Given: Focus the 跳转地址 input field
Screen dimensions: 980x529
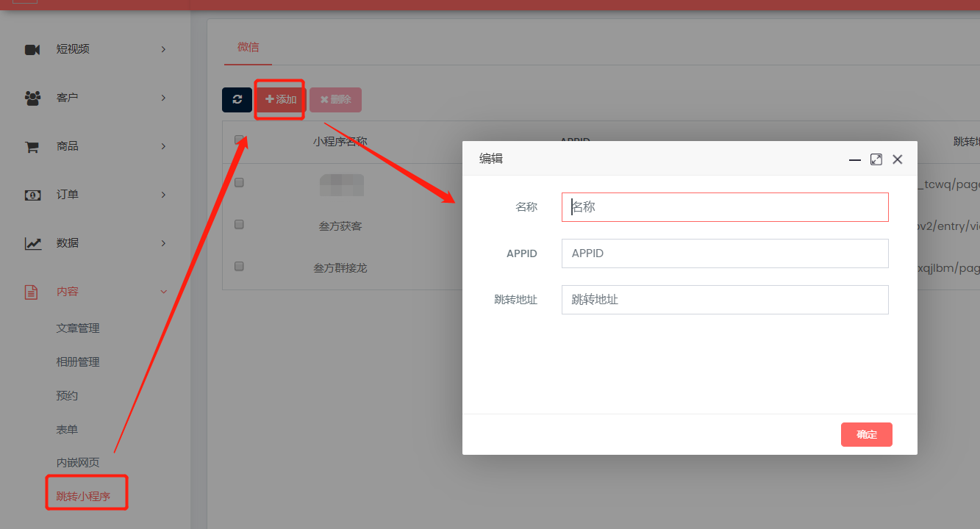Looking at the screenshot, I should coord(725,300).
